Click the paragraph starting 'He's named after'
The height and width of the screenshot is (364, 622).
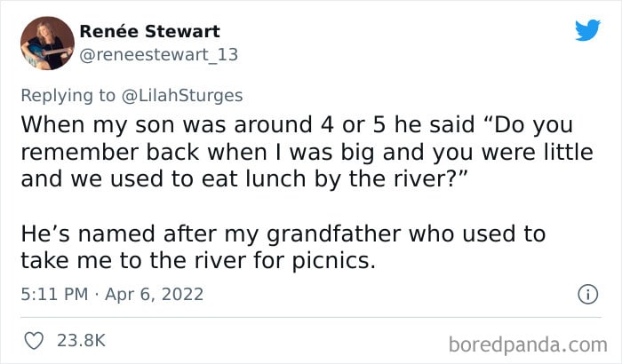point(283,247)
